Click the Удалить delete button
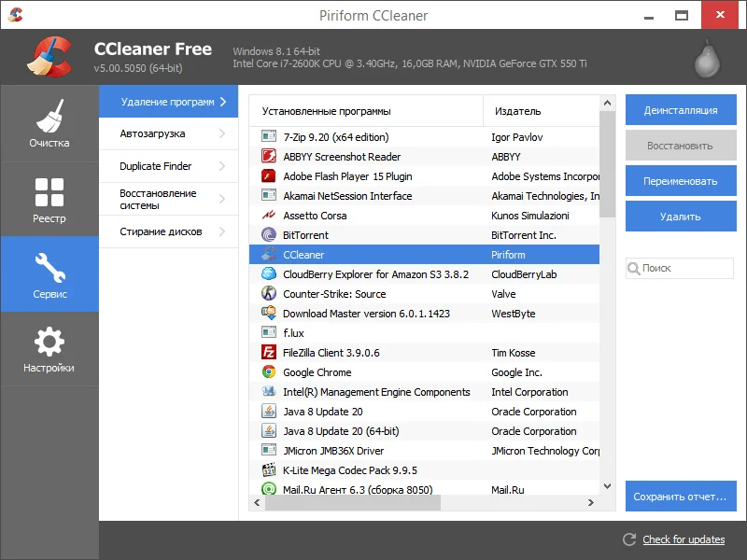This screenshot has width=747, height=560. [681, 217]
